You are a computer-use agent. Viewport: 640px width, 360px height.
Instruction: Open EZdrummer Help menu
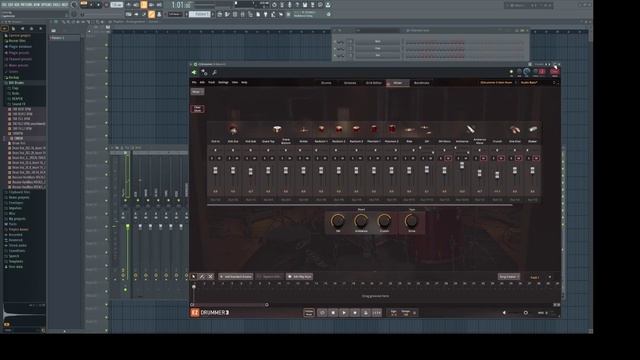[x=244, y=82]
